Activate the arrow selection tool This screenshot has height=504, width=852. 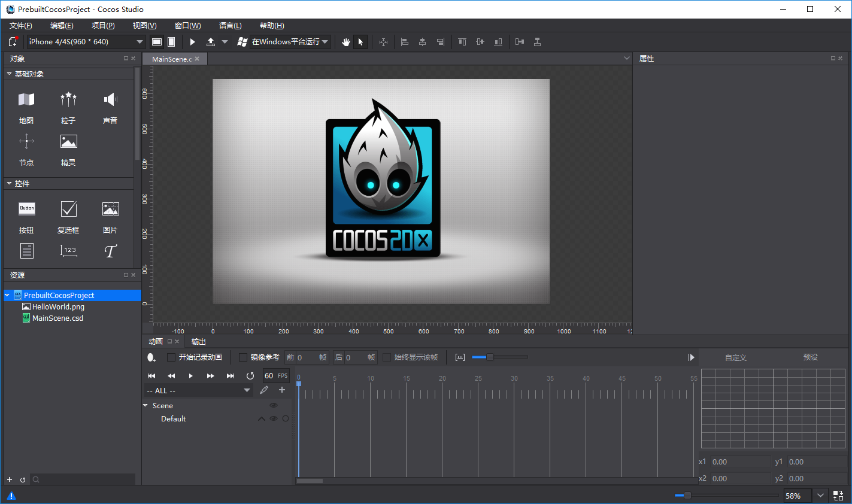360,42
